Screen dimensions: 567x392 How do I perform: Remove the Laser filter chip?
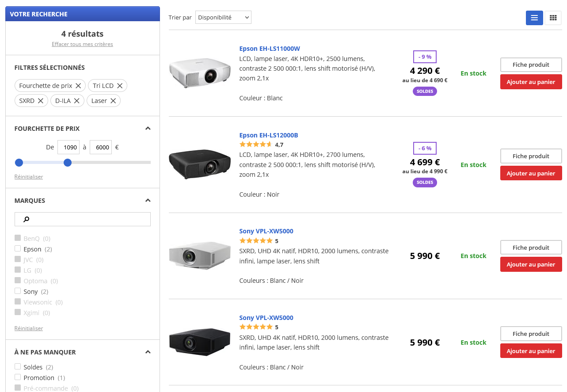click(113, 101)
